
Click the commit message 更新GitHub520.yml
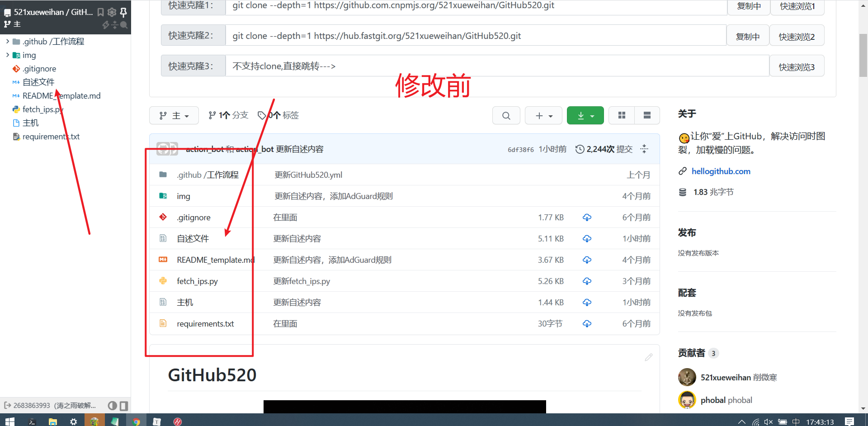pos(308,175)
